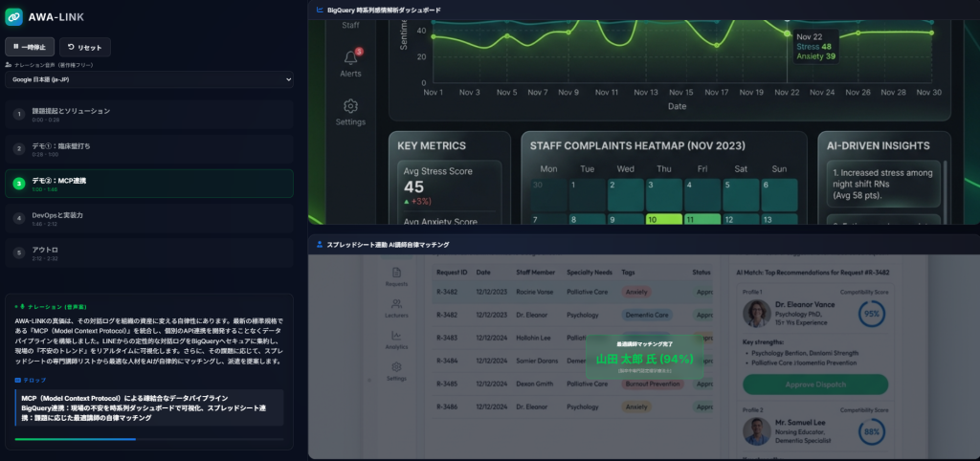This screenshot has width=980, height=461.
Task: Click the Nov 22 data point on chart
Action: pyautogui.click(x=787, y=33)
